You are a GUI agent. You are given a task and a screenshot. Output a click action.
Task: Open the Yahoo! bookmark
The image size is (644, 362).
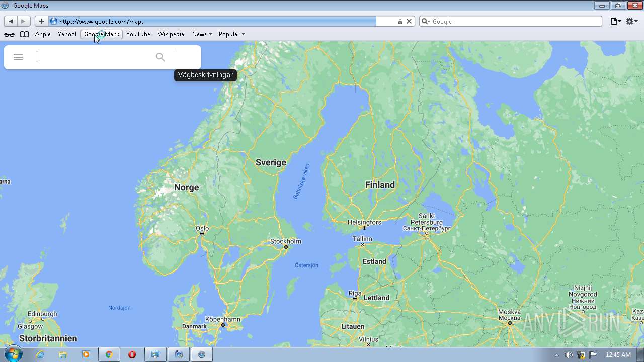(67, 34)
